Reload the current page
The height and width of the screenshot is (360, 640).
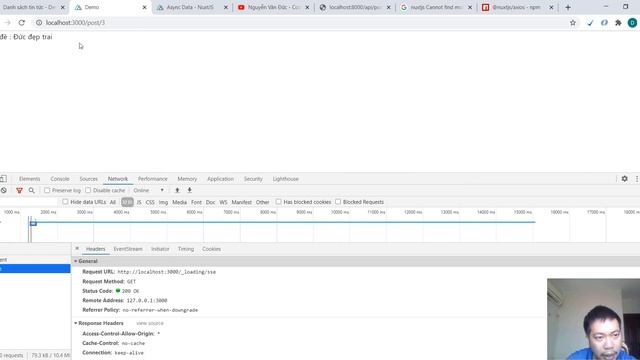[22, 23]
